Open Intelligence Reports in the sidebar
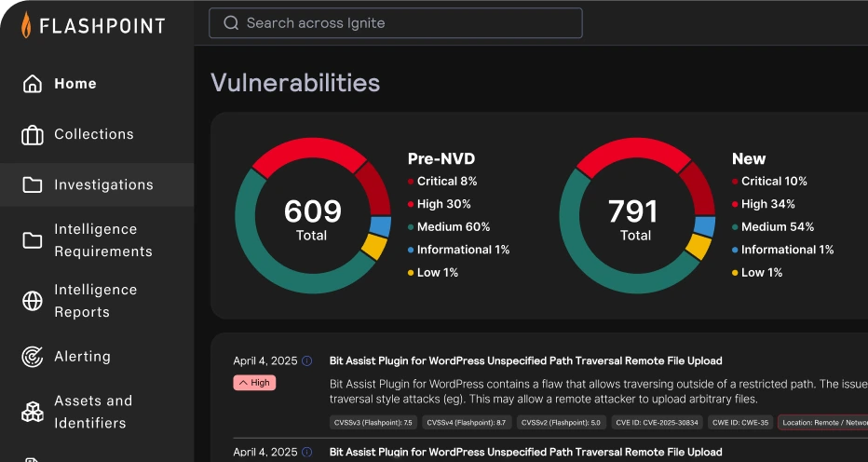868x462 pixels. [x=97, y=301]
